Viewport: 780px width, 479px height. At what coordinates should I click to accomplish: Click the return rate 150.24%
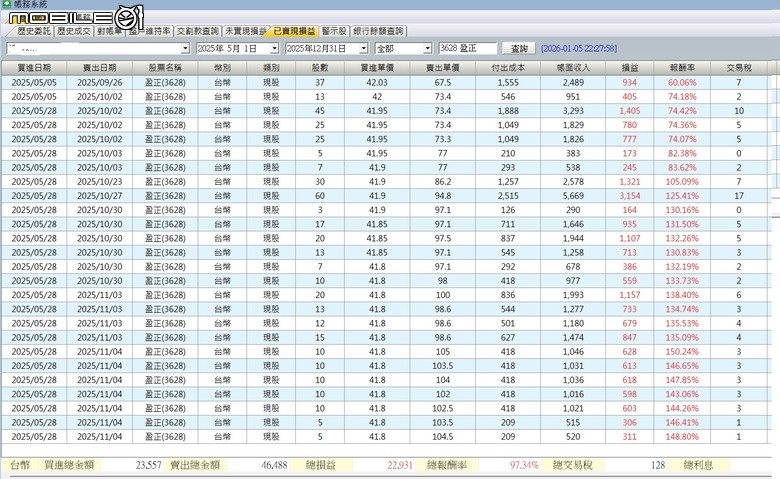coord(682,352)
